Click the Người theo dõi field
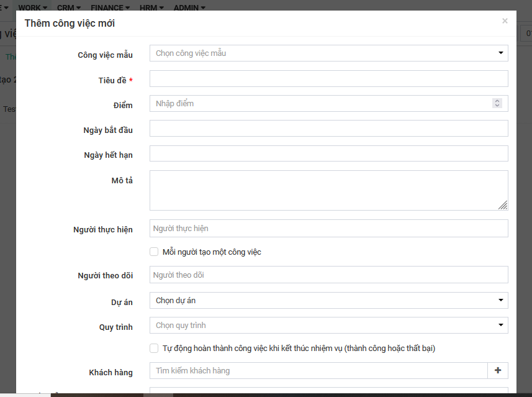 coord(328,275)
